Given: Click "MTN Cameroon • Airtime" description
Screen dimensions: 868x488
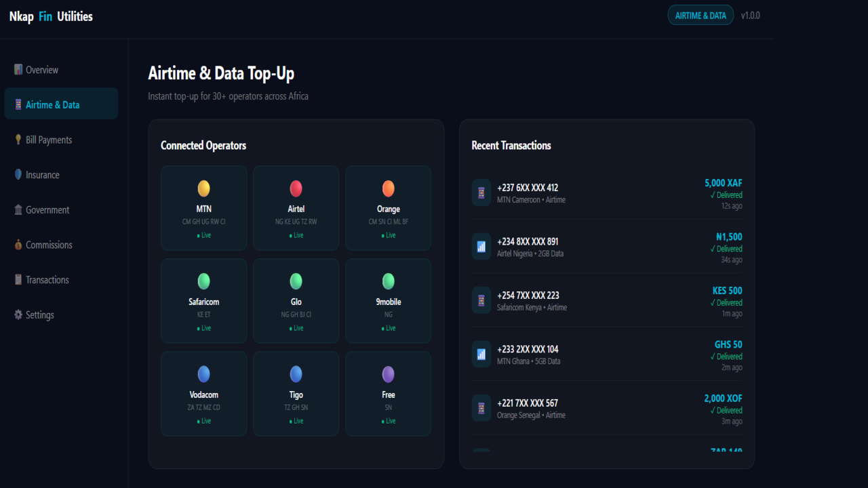Looking at the screenshot, I should coord(531,200).
